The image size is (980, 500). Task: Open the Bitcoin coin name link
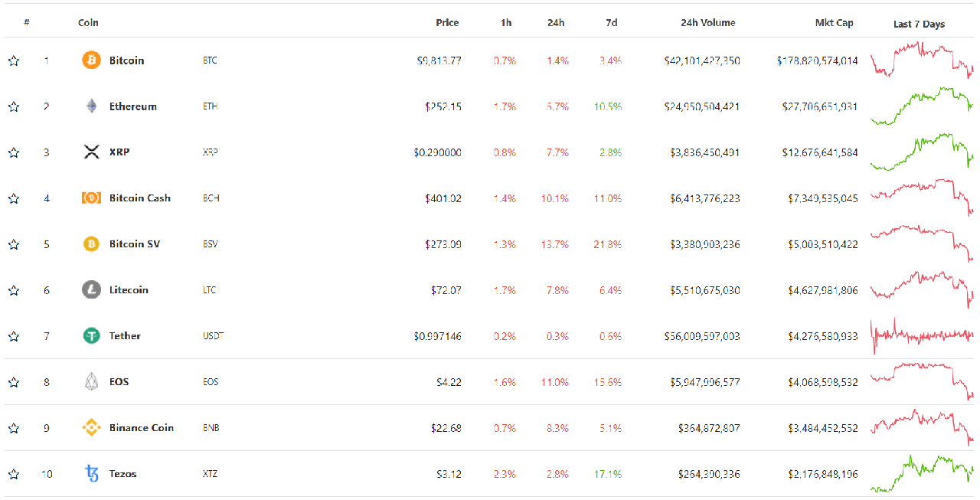(126, 60)
